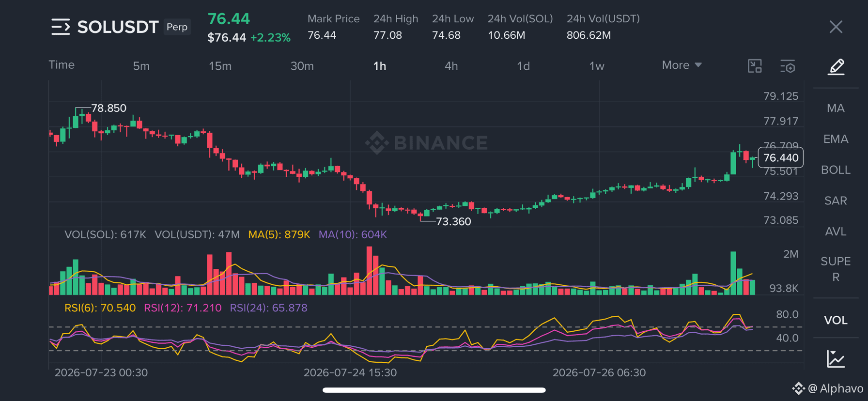Open the symbol list menu icon
868x401 pixels.
pyautogui.click(x=61, y=27)
